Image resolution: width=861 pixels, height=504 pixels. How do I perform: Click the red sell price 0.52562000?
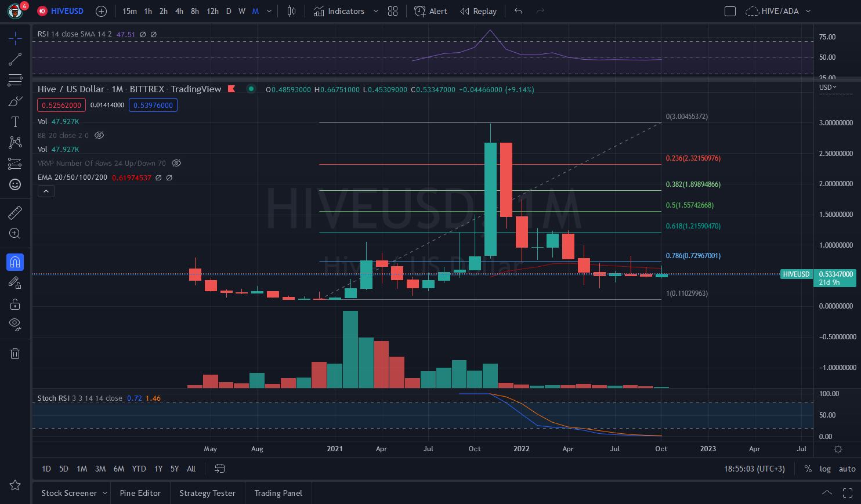(x=62, y=105)
